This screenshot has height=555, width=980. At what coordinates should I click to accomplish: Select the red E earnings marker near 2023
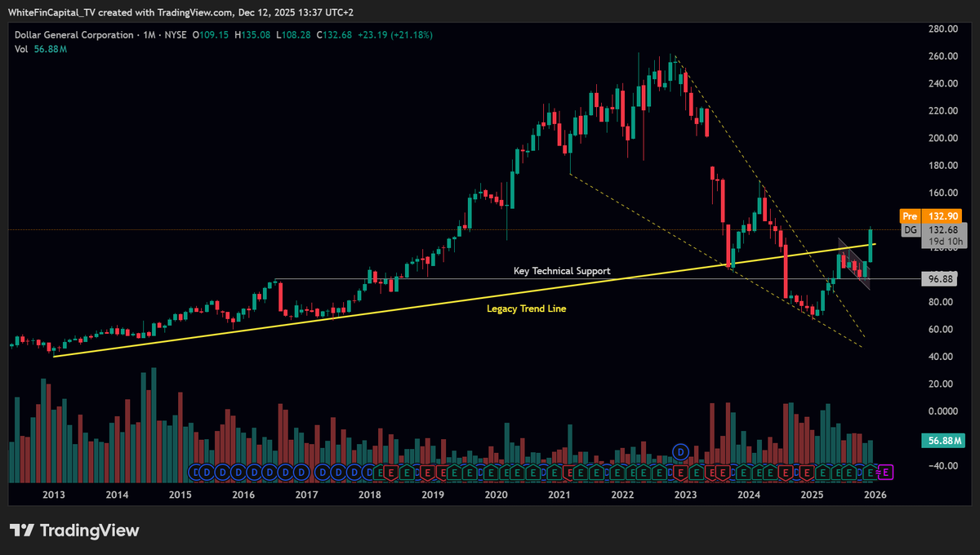tap(682, 472)
